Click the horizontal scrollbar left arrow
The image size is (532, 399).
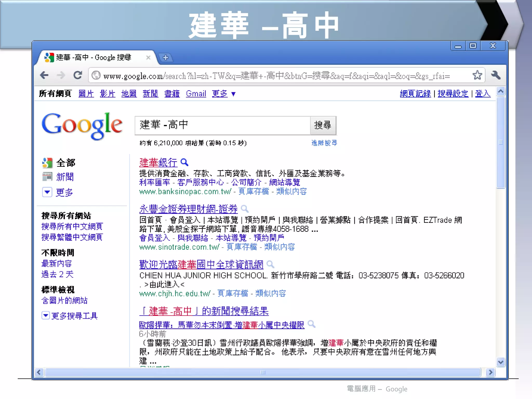click(x=39, y=372)
